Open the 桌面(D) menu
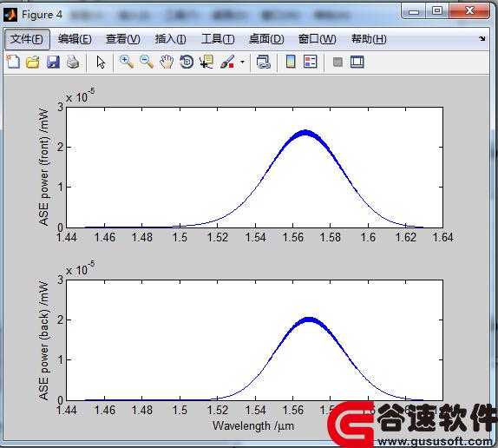Image resolution: width=498 pixels, height=448 pixels. pyautogui.click(x=266, y=39)
